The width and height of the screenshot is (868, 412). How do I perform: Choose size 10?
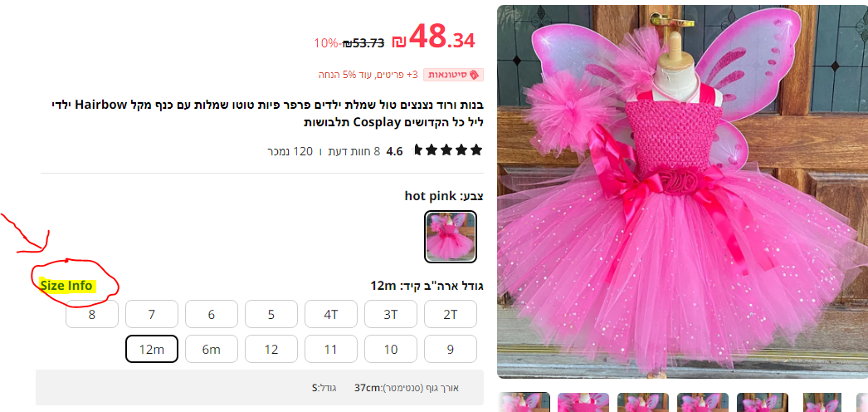(x=391, y=349)
